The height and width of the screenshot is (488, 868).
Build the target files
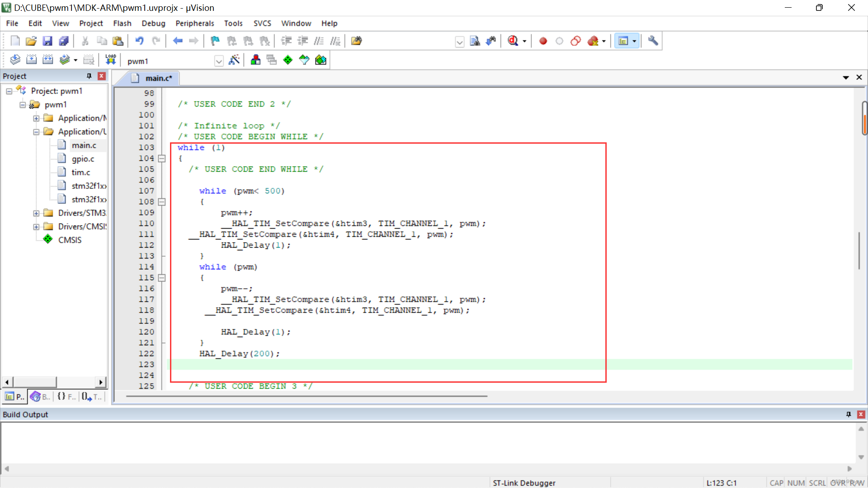(x=31, y=60)
